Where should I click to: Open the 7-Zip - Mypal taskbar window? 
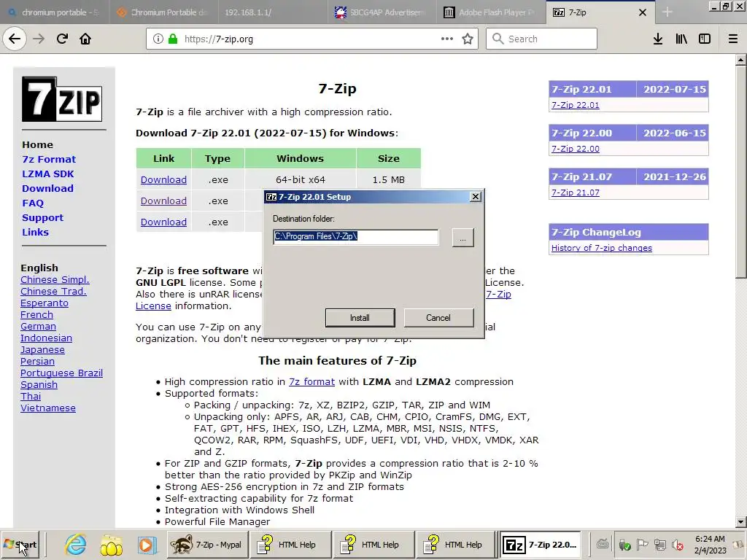208,544
